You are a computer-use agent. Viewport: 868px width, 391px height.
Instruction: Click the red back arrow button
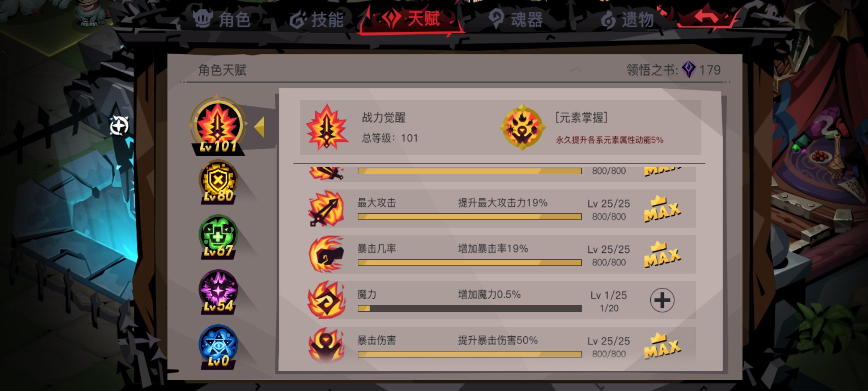(706, 16)
